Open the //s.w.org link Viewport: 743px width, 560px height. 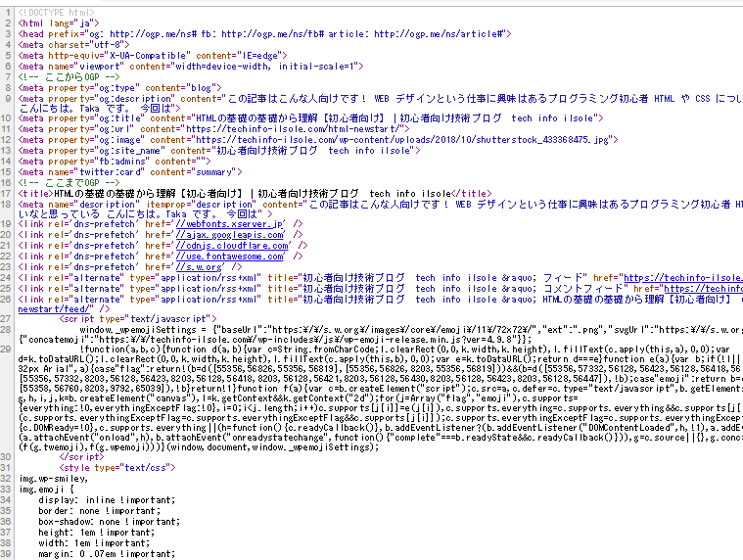click(x=199, y=267)
